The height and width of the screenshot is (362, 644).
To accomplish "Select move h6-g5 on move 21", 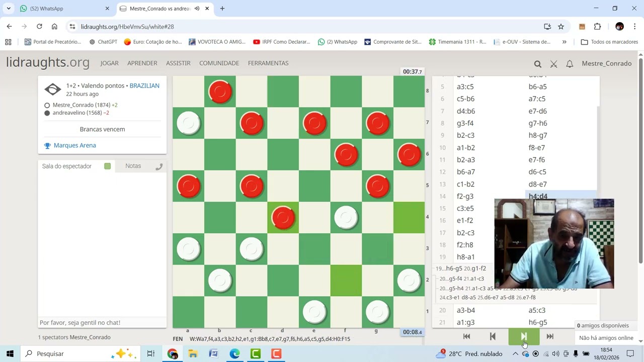I will click(538, 322).
